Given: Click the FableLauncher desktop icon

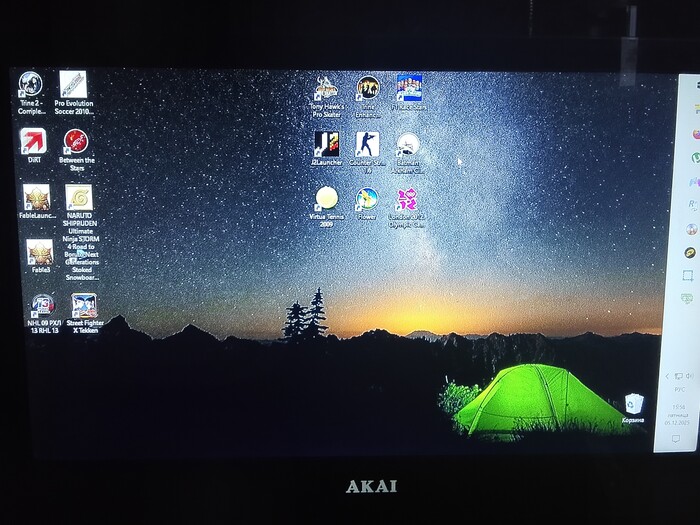Looking at the screenshot, I should (37, 197).
